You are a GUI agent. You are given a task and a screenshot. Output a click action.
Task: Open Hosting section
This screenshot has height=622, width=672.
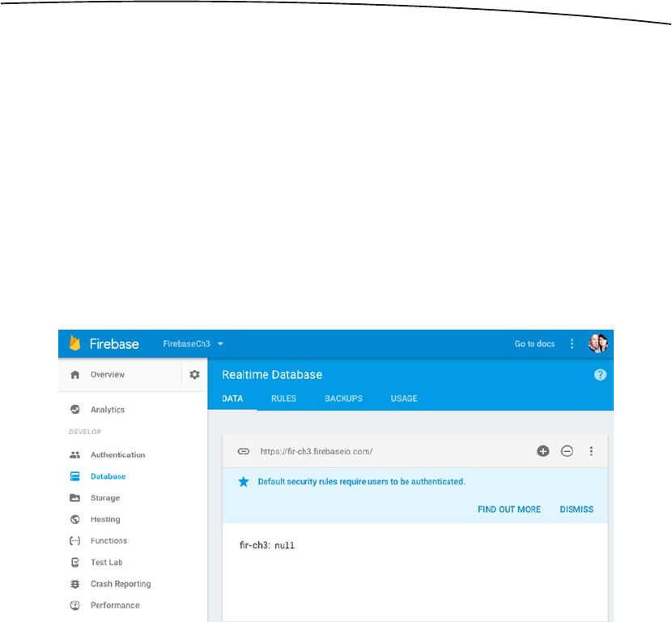(x=105, y=519)
